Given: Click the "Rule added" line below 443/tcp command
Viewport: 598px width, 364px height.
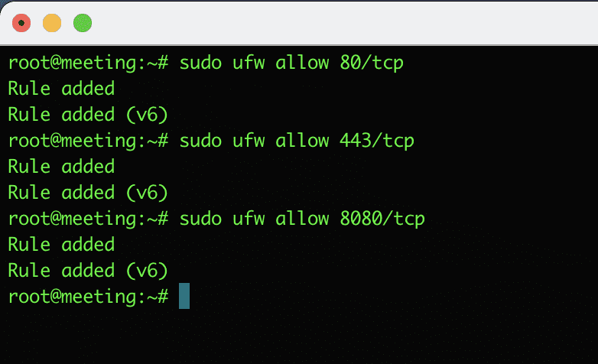Looking at the screenshot, I should coord(61,167).
